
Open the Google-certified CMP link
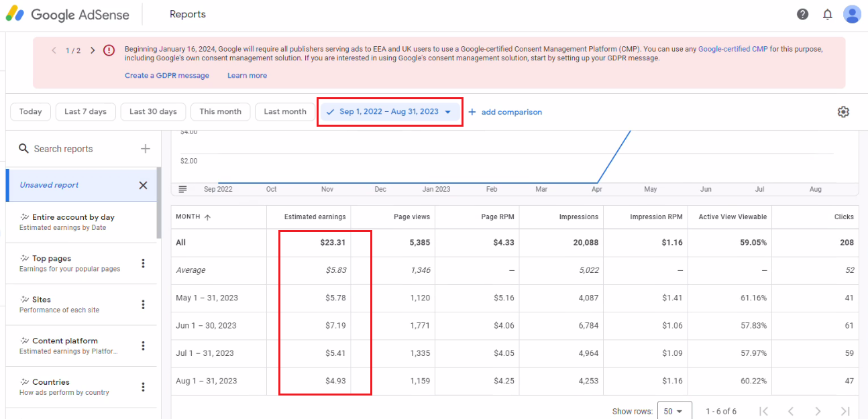(733, 49)
